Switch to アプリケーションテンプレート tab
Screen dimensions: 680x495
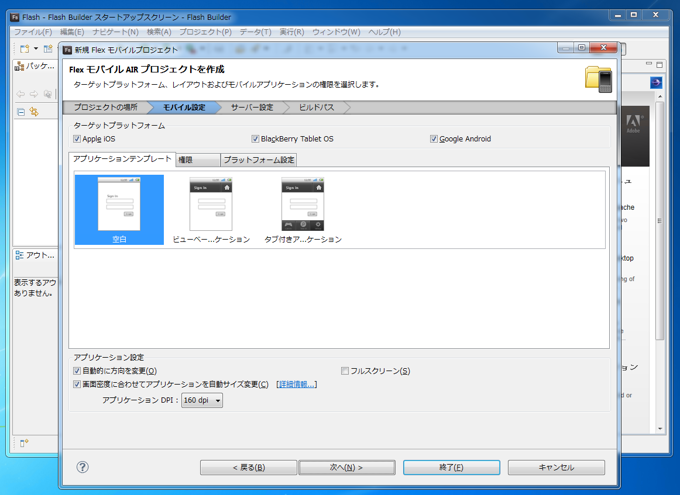click(x=122, y=159)
